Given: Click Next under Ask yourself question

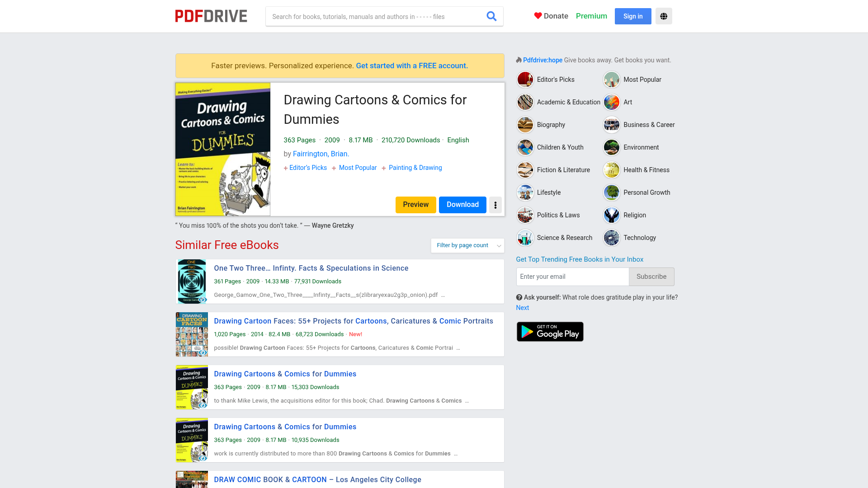Looking at the screenshot, I should [522, 308].
